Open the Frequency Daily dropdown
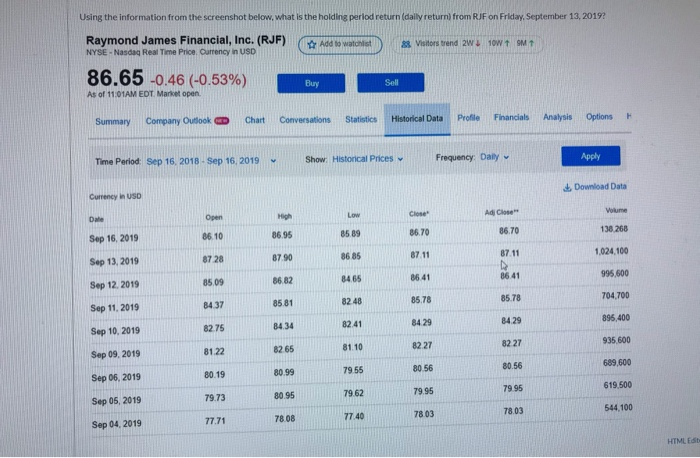The height and width of the screenshot is (458, 700). pyautogui.click(x=495, y=157)
